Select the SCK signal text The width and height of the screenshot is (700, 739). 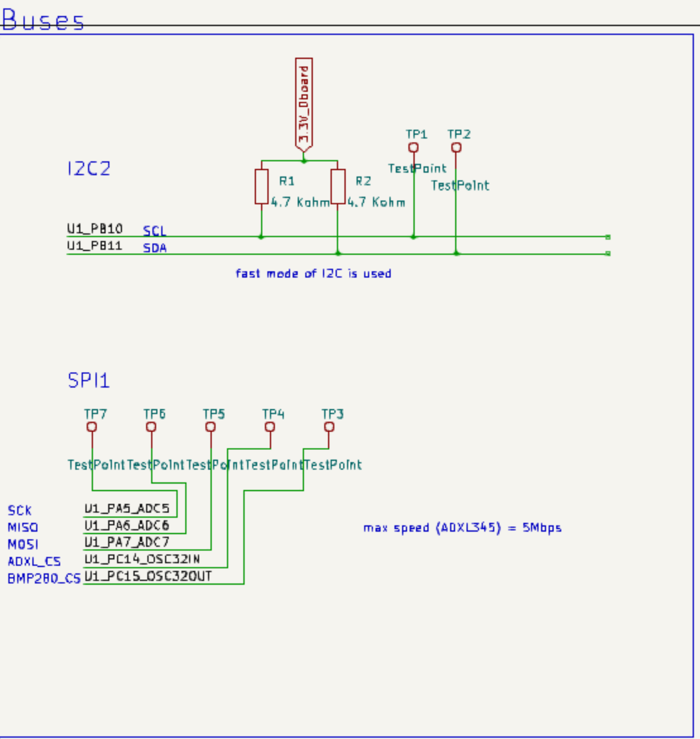click(20, 511)
